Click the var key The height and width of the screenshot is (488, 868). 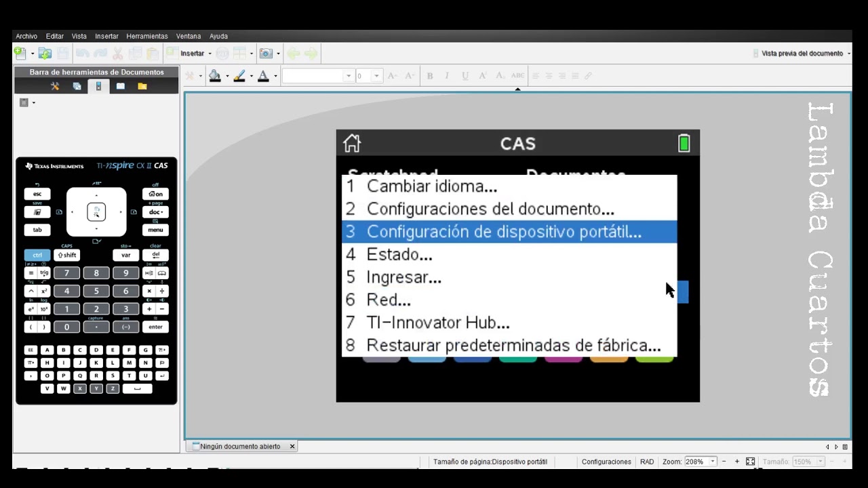click(x=125, y=255)
